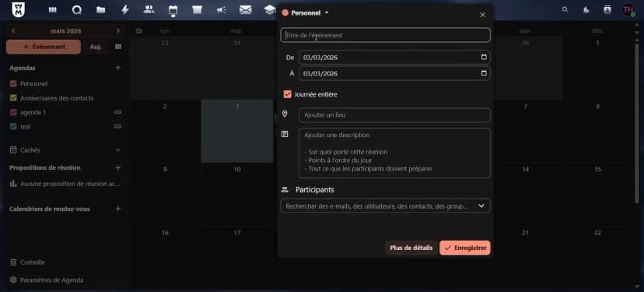Select day 14 in the calendar grid
Screen dimensions: 644x292
tap(525, 170)
